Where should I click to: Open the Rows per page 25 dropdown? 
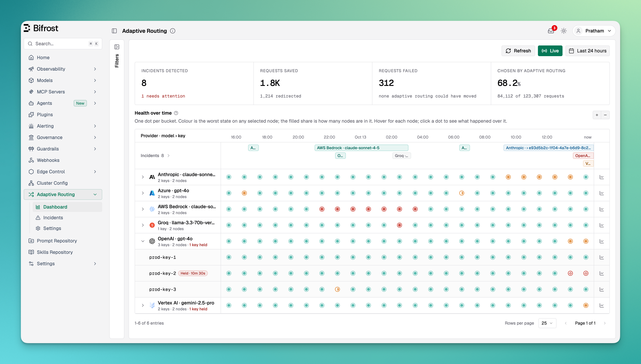pos(547,323)
